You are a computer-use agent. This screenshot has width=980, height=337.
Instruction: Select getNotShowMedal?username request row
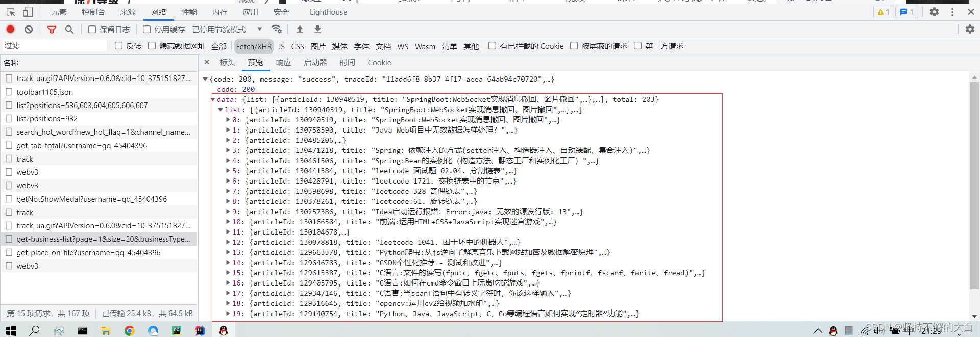99,199
